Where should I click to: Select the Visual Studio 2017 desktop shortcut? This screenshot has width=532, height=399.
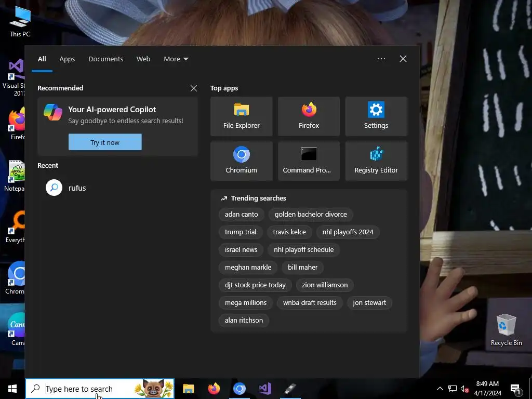[14, 78]
